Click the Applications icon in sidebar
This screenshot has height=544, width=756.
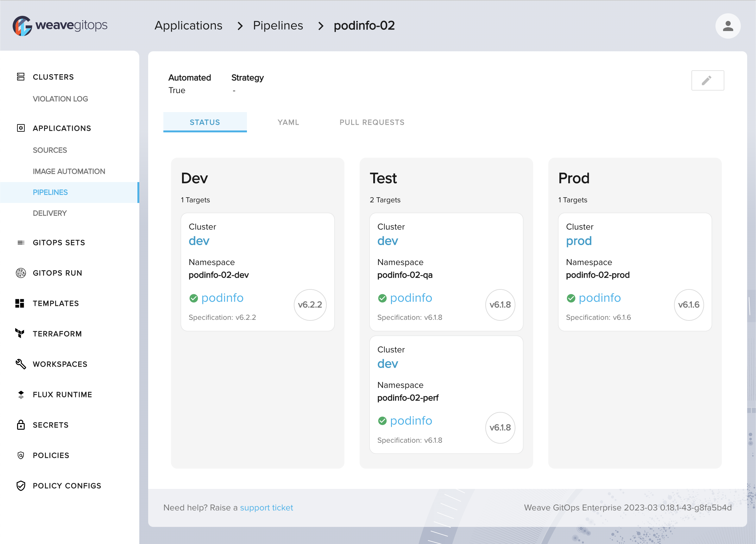click(21, 128)
